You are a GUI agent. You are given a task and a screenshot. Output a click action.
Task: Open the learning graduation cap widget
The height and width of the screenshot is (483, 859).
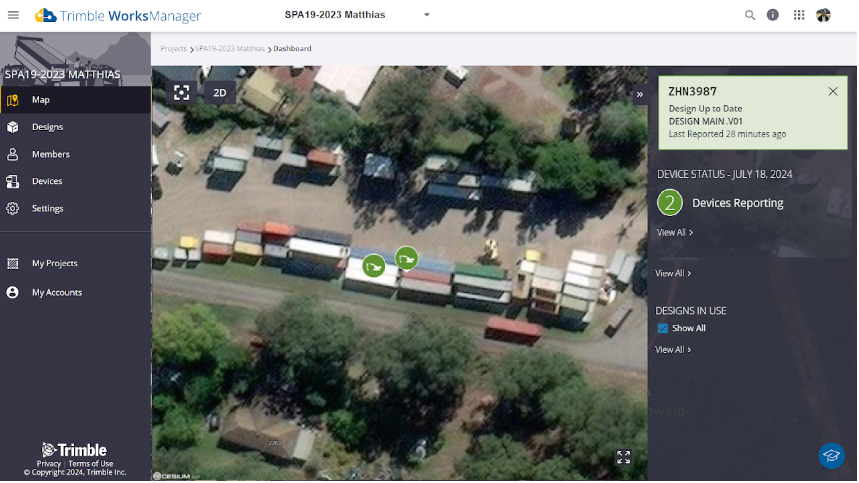click(831, 456)
